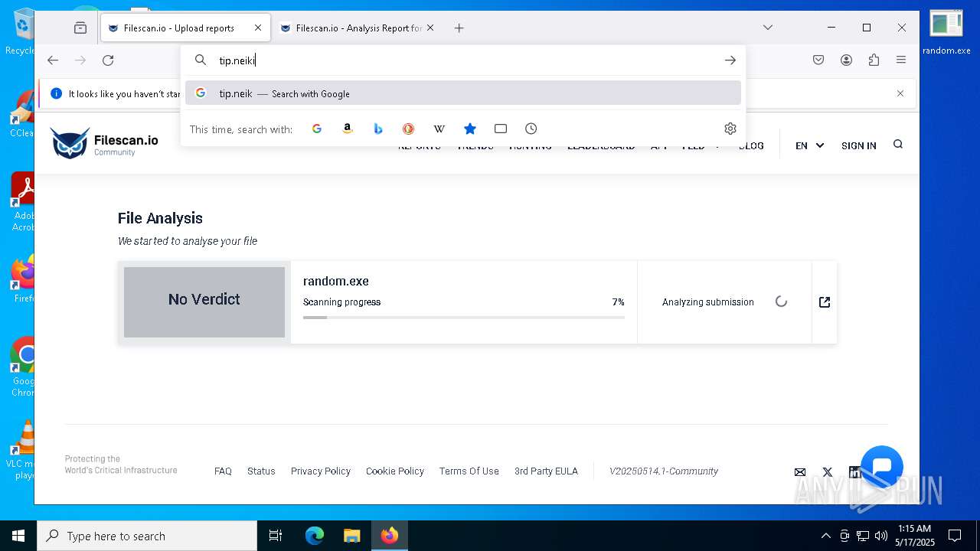
Task: Open Firefox application menu
Action: [901, 60]
